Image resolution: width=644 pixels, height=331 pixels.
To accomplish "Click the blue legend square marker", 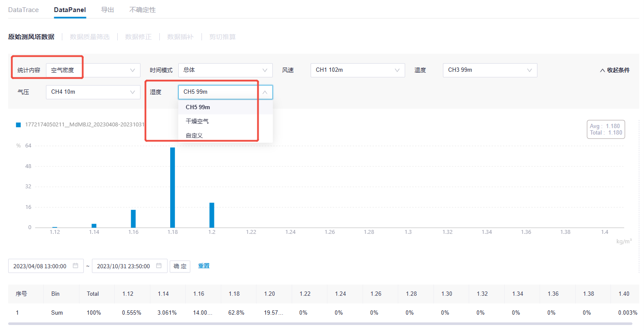I will coord(18,125).
